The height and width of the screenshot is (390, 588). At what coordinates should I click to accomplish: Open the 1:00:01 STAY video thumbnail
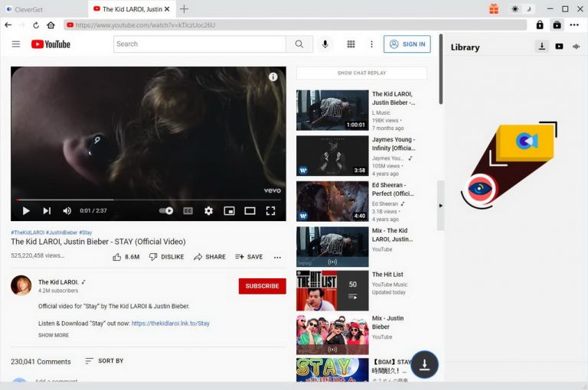332,110
